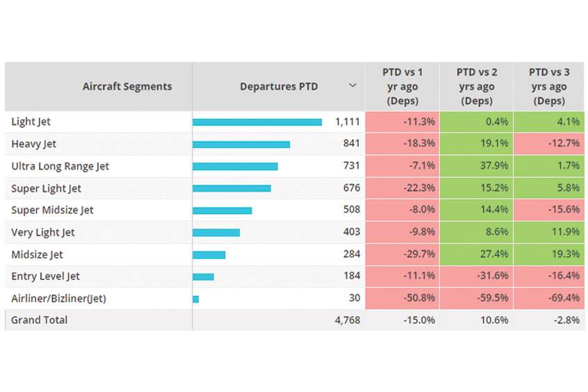Screen dimensions: 588x392
Task: Click the Heavy Jet departures bar
Action: coord(241,145)
